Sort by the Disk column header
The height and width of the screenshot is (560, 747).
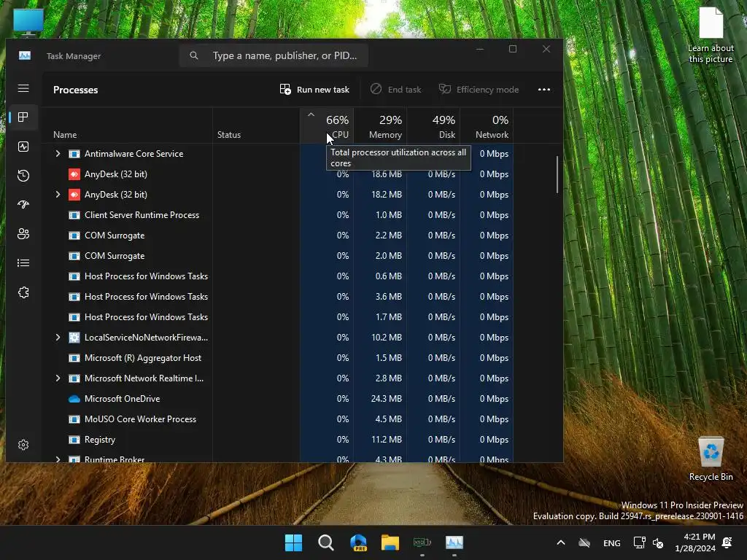pyautogui.click(x=433, y=125)
